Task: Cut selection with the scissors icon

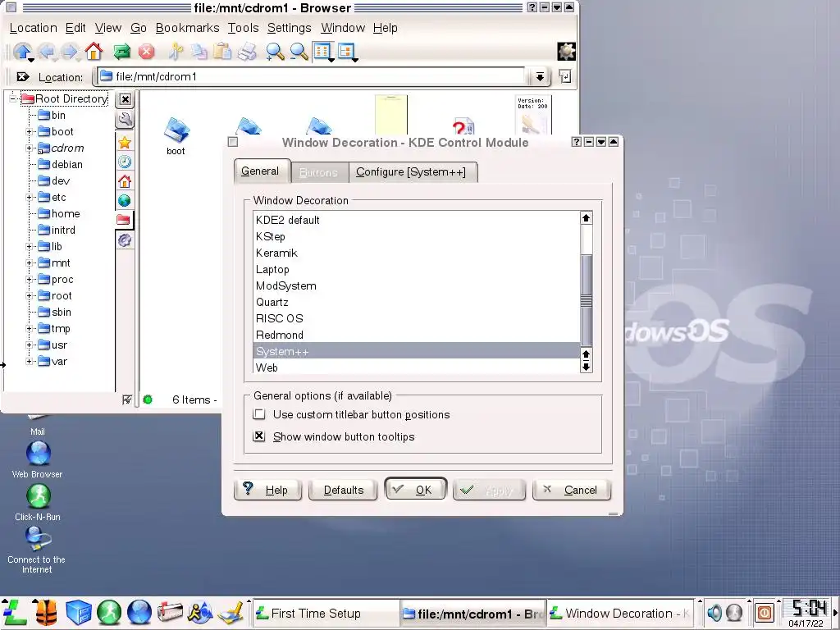Action: pyautogui.click(x=176, y=52)
